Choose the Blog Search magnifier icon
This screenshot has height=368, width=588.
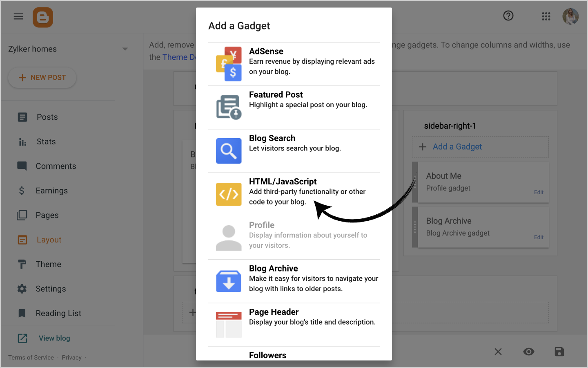[x=229, y=151]
